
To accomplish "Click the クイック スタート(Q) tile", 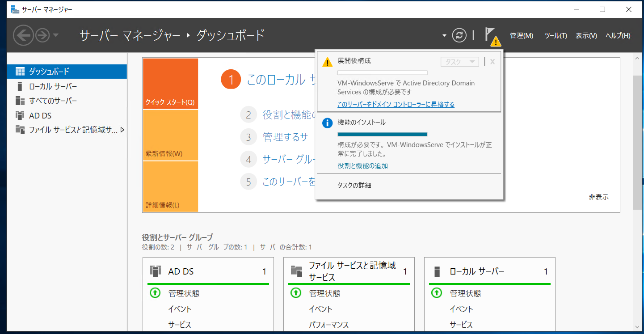I will coord(170,84).
